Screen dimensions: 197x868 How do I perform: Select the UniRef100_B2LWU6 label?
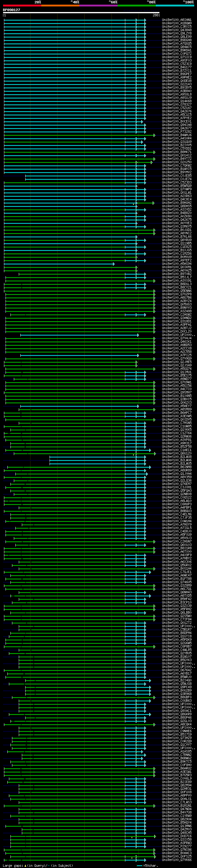point(177,460)
